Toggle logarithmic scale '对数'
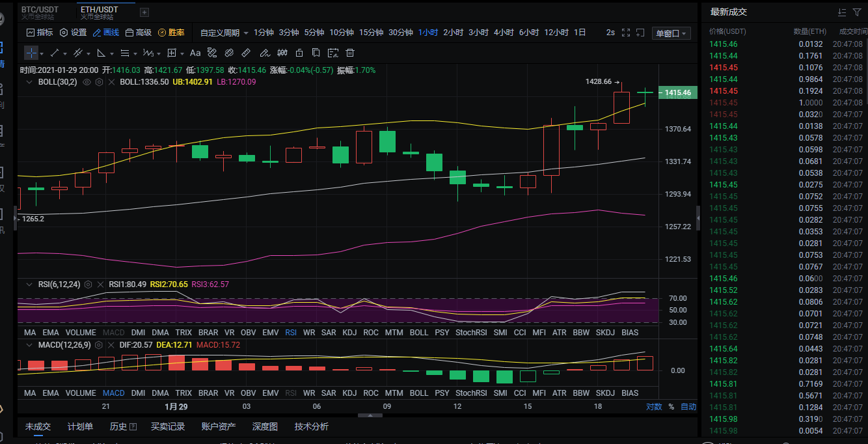 pos(653,407)
